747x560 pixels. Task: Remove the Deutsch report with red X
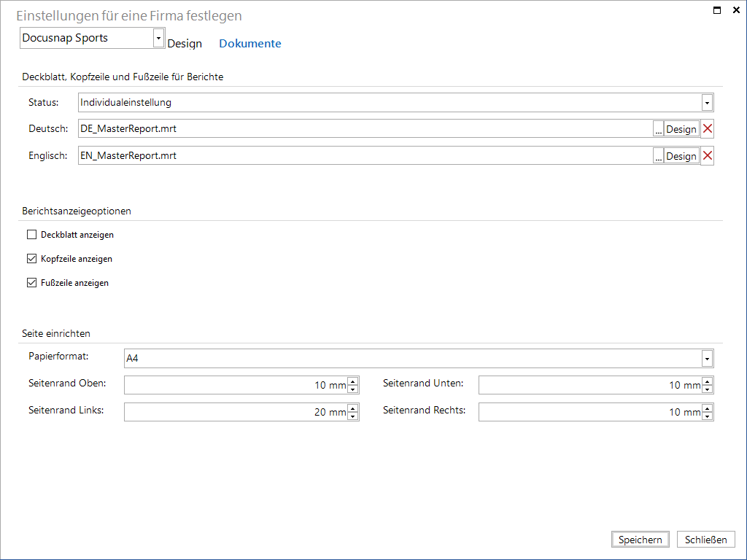click(x=708, y=128)
